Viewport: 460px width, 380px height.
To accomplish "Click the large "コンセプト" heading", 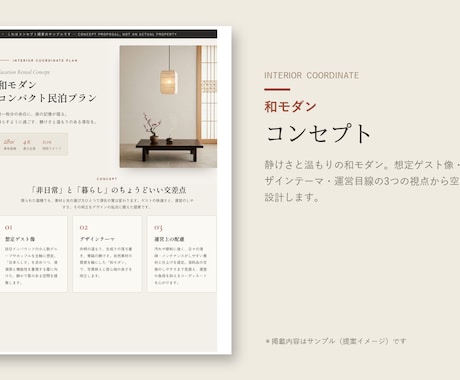I will pos(318,133).
